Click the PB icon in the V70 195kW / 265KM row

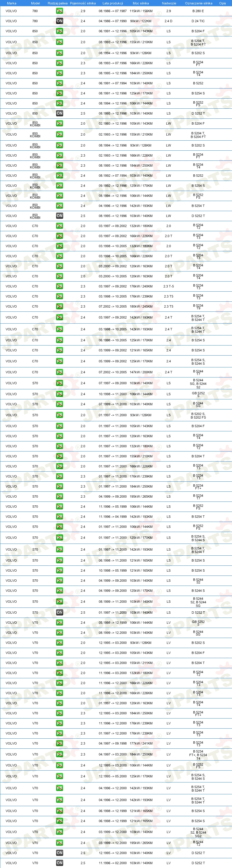[59, 843]
